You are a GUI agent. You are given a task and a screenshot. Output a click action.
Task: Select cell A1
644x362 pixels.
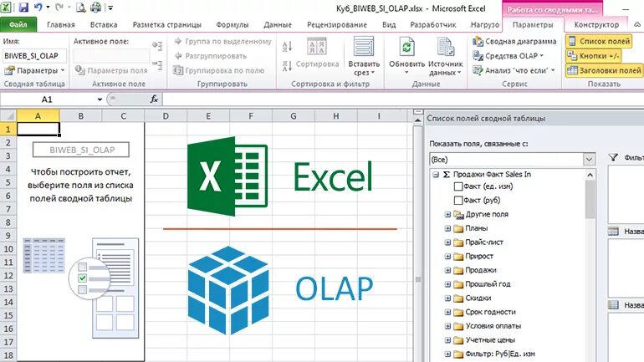click(x=38, y=130)
